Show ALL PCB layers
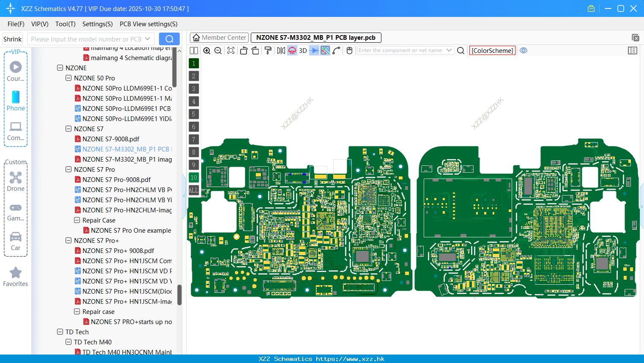Viewport: 644px width, 363px height. tap(194, 190)
